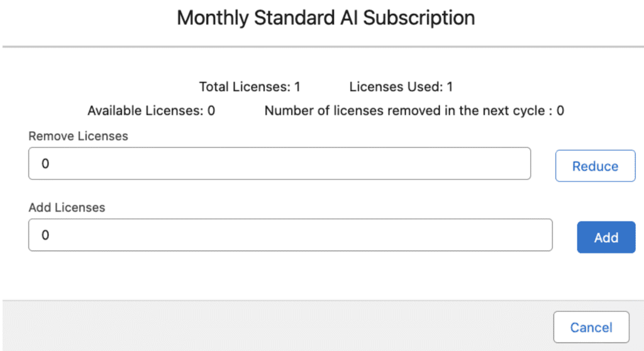Focus the Remove Licenses input field

[x=279, y=164]
